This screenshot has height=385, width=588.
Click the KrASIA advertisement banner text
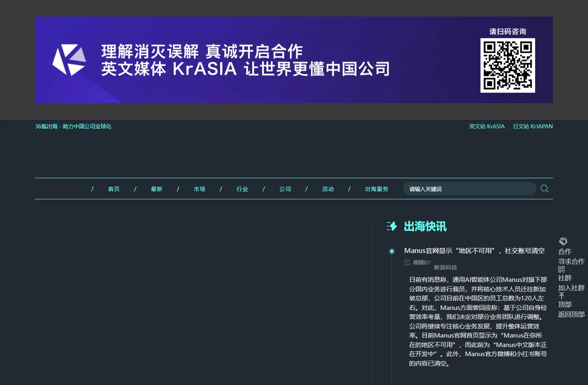[246, 60]
